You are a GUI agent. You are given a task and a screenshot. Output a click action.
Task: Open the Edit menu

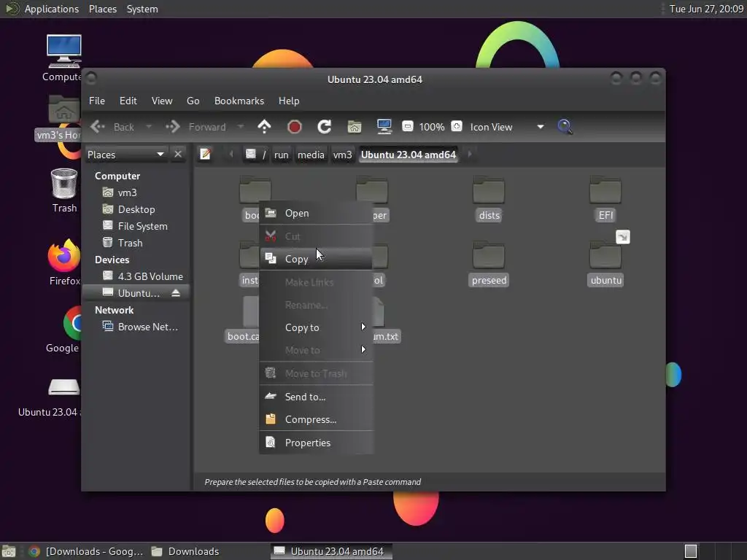tap(128, 101)
